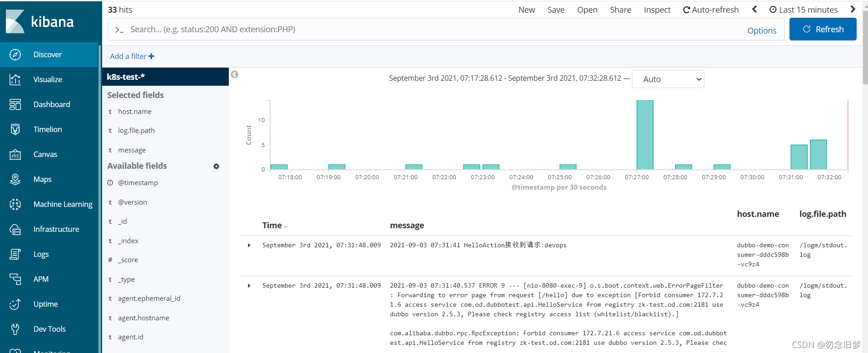Click the message column header
Image resolution: width=868 pixels, height=353 pixels.
pyautogui.click(x=407, y=226)
